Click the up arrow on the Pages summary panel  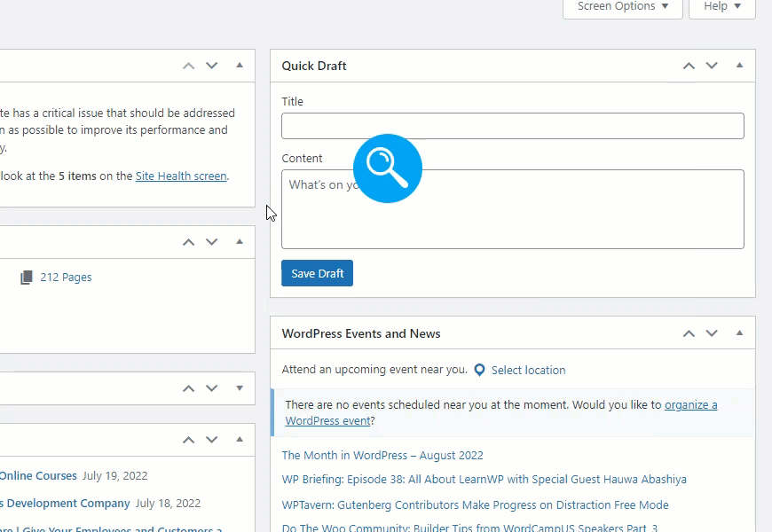pyautogui.click(x=188, y=241)
